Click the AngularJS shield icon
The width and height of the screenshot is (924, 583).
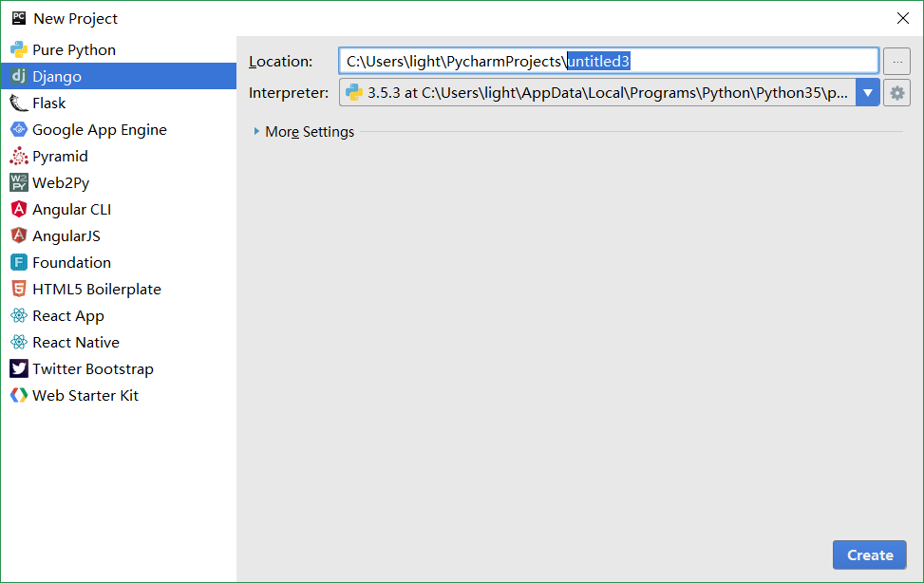[19, 235]
